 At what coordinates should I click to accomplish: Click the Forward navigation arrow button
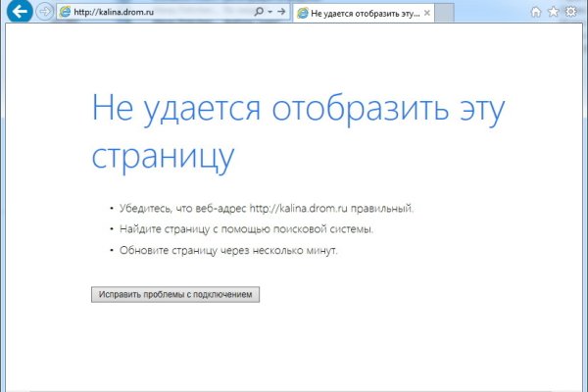tap(44, 12)
